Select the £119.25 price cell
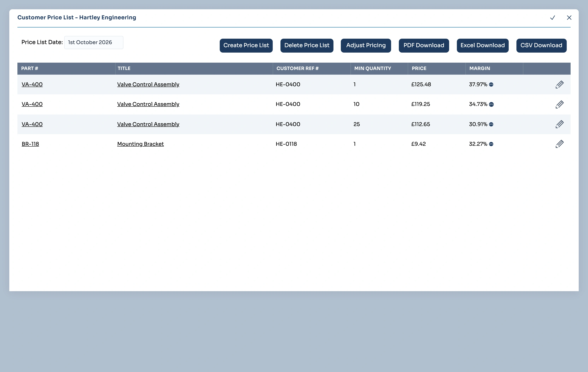The image size is (588, 372). click(420, 104)
